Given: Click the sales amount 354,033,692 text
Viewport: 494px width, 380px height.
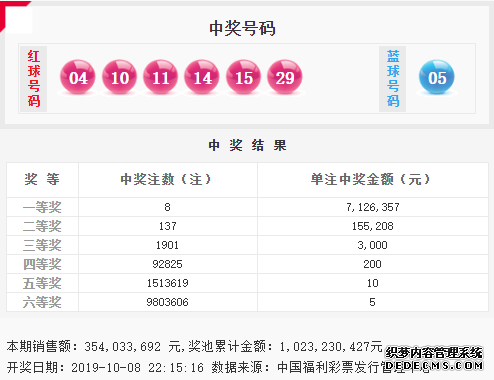Looking at the screenshot, I should (x=122, y=347).
